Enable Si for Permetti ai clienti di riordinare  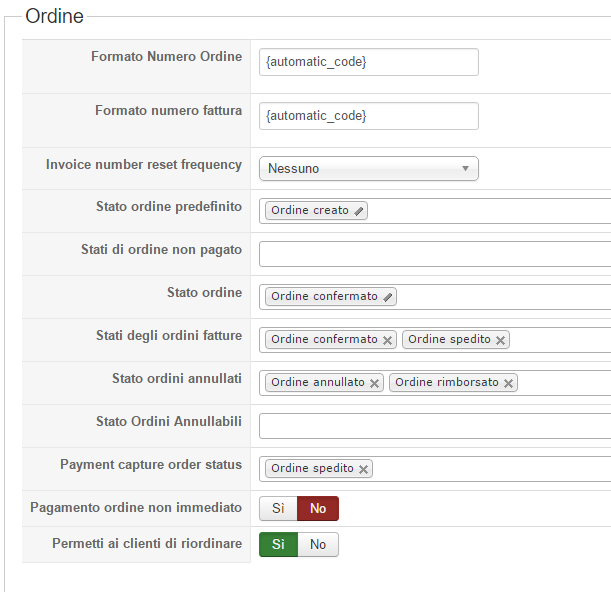pos(278,545)
